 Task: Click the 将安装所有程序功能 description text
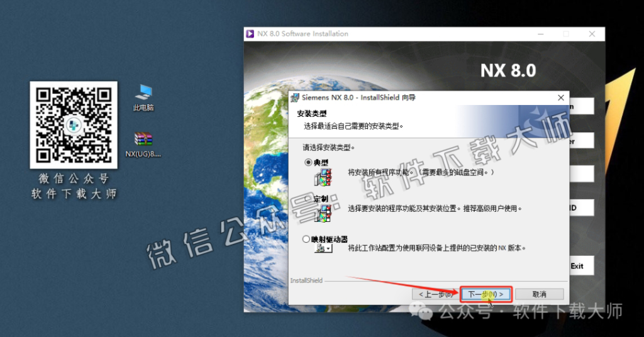click(421, 172)
